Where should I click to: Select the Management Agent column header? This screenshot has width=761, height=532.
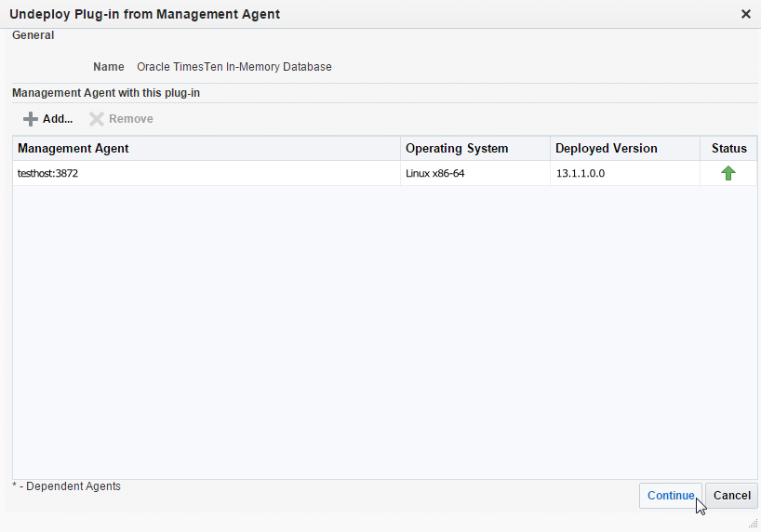point(207,149)
